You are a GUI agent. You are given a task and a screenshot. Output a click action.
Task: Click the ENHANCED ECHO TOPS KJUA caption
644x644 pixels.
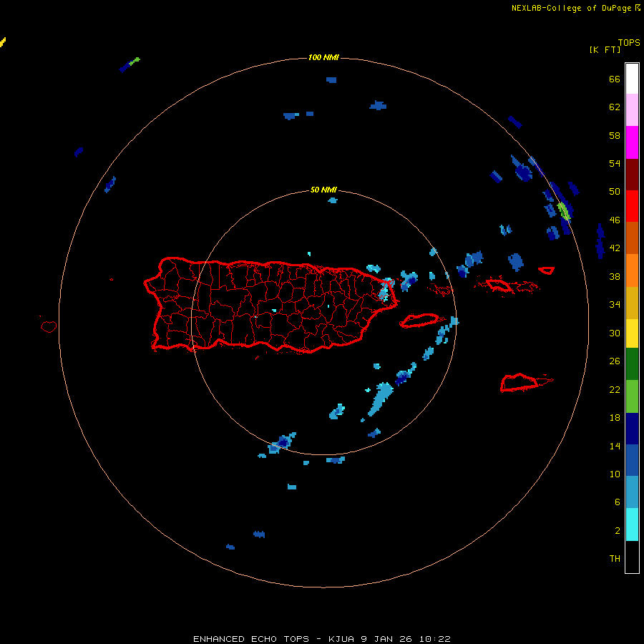322,639
